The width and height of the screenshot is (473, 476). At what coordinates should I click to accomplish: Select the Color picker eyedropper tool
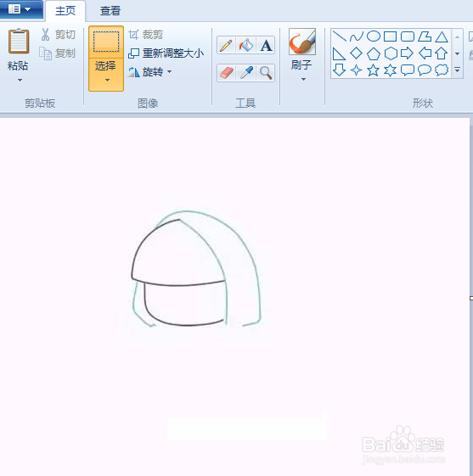coord(246,73)
